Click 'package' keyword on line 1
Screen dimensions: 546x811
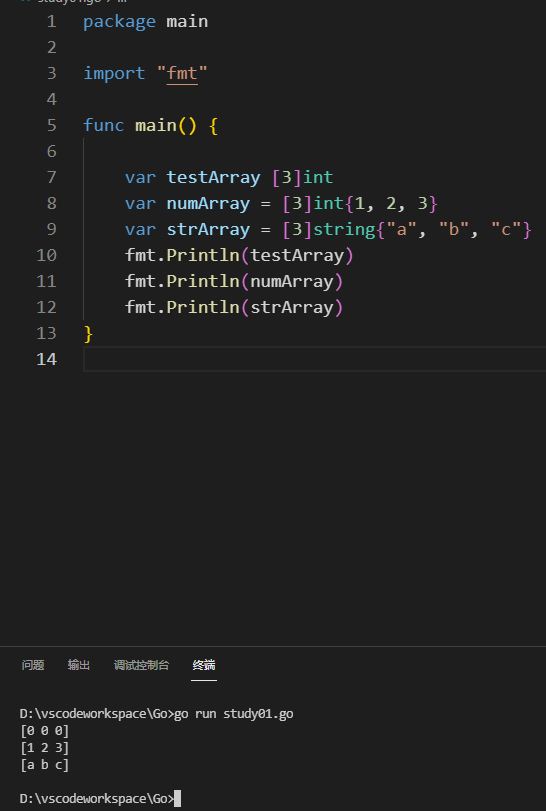119,22
